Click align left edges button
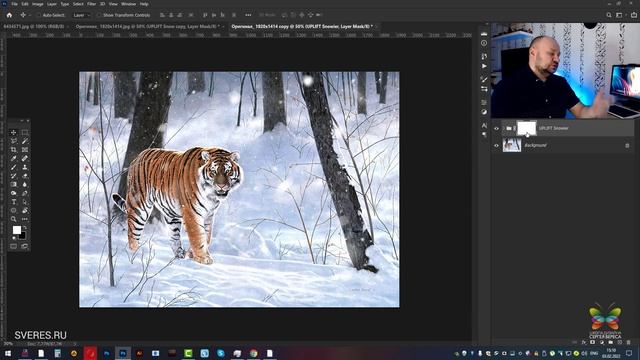This screenshot has height=360, width=640. (x=162, y=15)
